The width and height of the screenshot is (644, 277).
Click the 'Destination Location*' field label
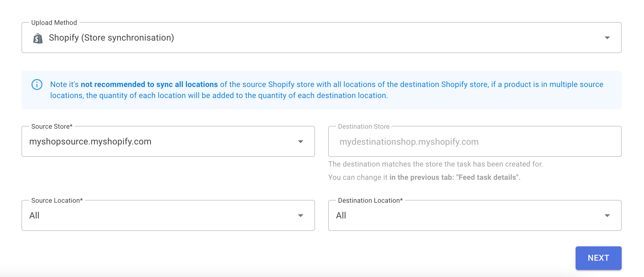pos(370,201)
